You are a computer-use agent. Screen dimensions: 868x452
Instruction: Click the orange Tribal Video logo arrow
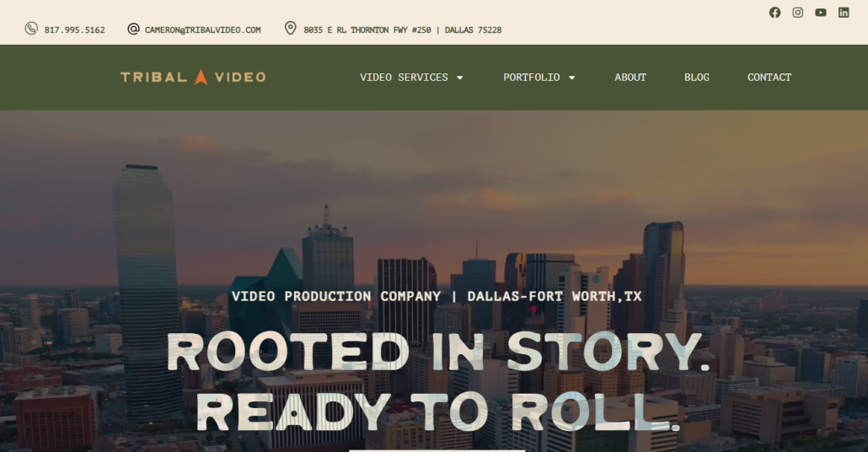201,77
